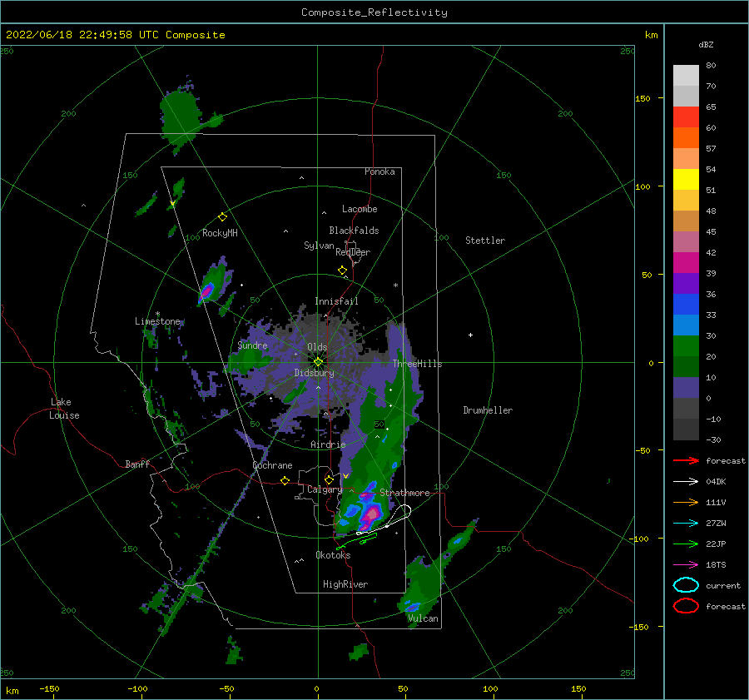This screenshot has height=700, width=749.
Task: Pick the light gray 70-80 dBZ swatch
Action: [686, 76]
